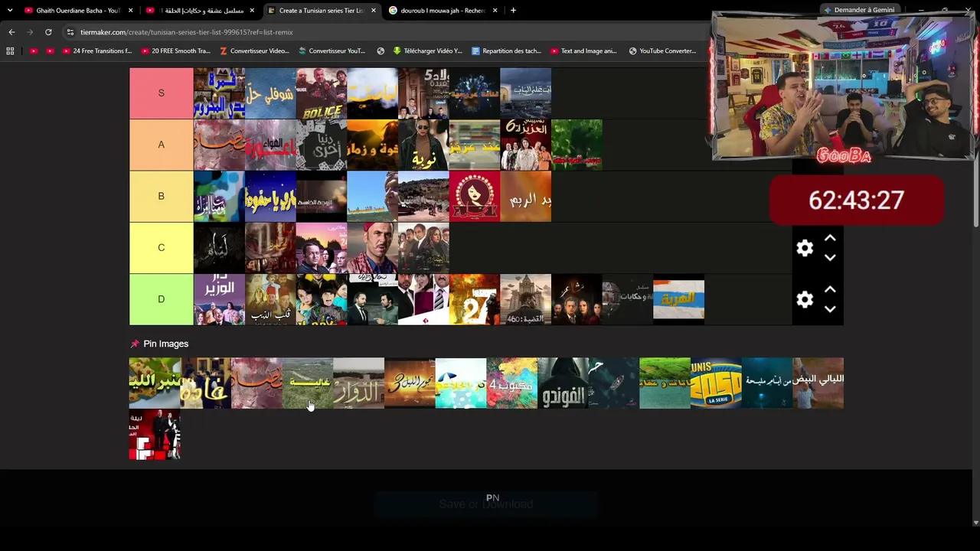
Task: Open Repartition des tach... bookmark
Action: pyautogui.click(x=506, y=51)
